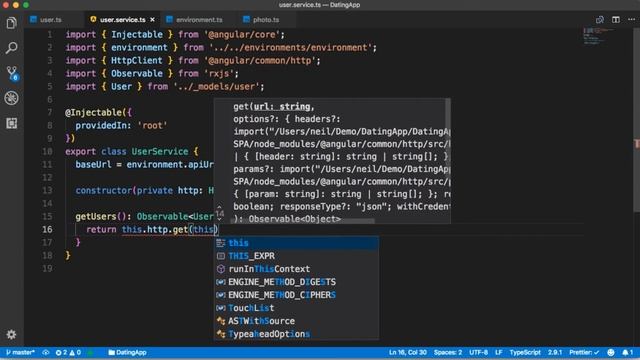Split the editor with split icon

pyautogui.click(x=616, y=20)
